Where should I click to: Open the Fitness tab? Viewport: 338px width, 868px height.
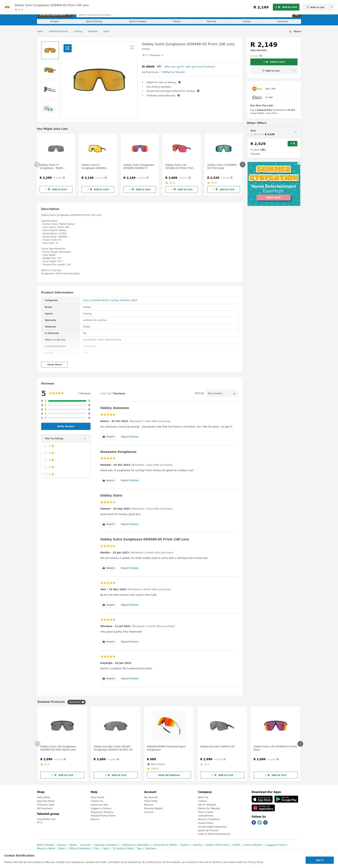click(177, 21)
